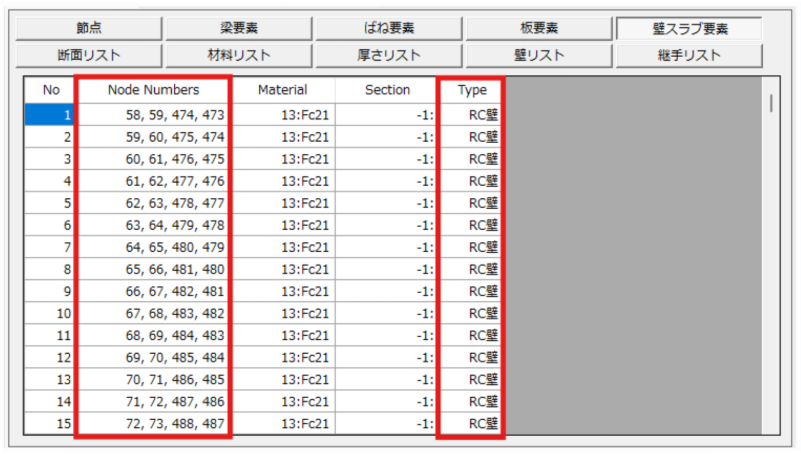Click the 材料リスト button

point(238,55)
